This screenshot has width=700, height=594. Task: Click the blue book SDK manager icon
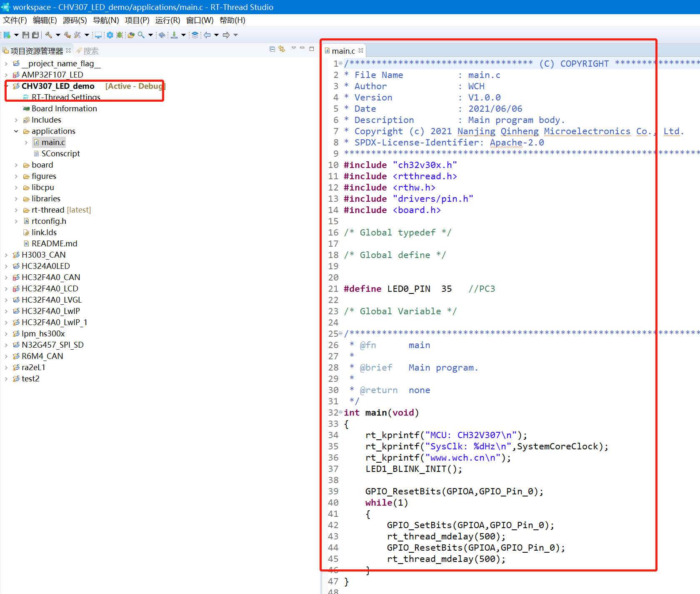tap(162, 35)
